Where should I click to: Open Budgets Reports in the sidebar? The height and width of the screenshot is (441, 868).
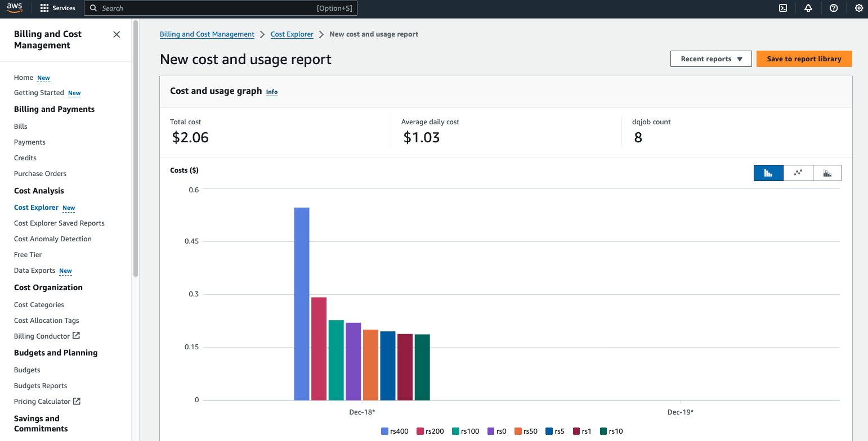click(41, 386)
